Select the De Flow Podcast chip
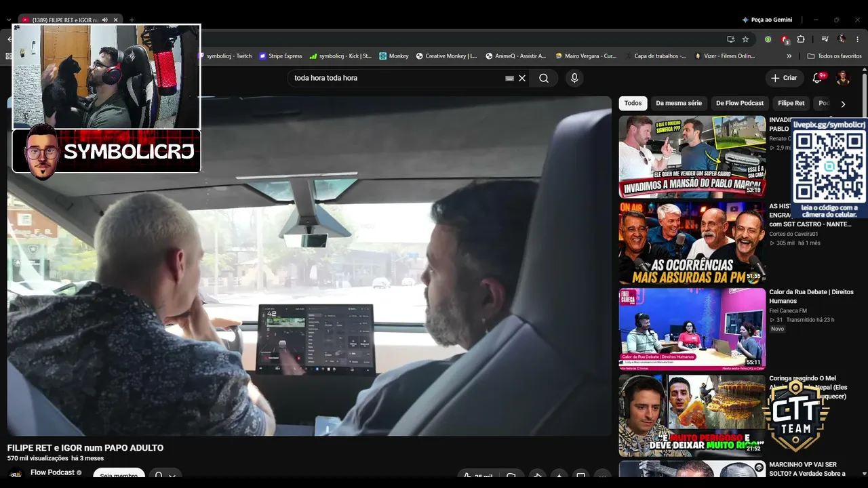Screen dimensions: 868x488 click(x=740, y=103)
